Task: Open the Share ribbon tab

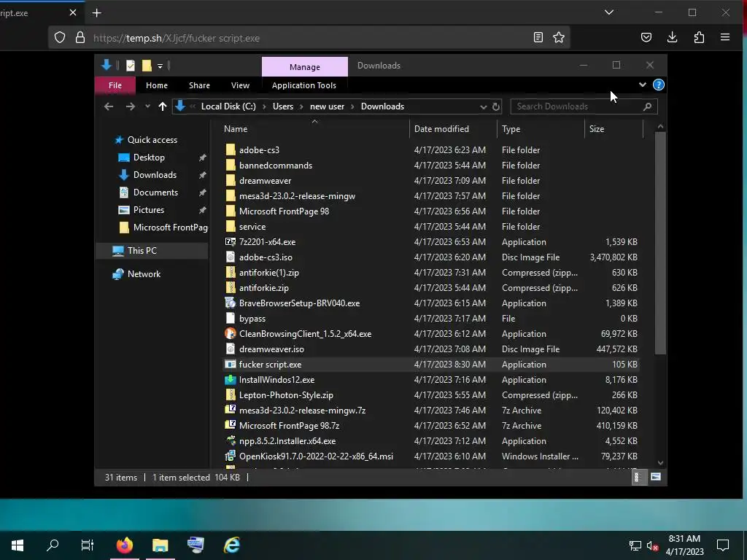Action: [x=199, y=85]
